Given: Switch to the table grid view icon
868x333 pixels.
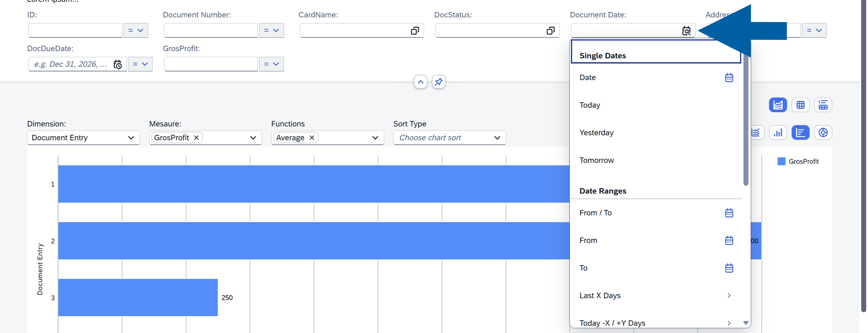Looking at the screenshot, I should click(x=800, y=105).
